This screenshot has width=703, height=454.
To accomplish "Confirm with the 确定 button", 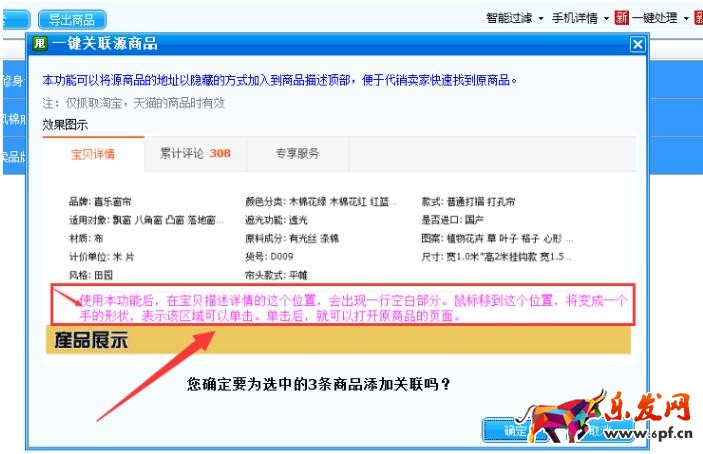I will point(510,431).
